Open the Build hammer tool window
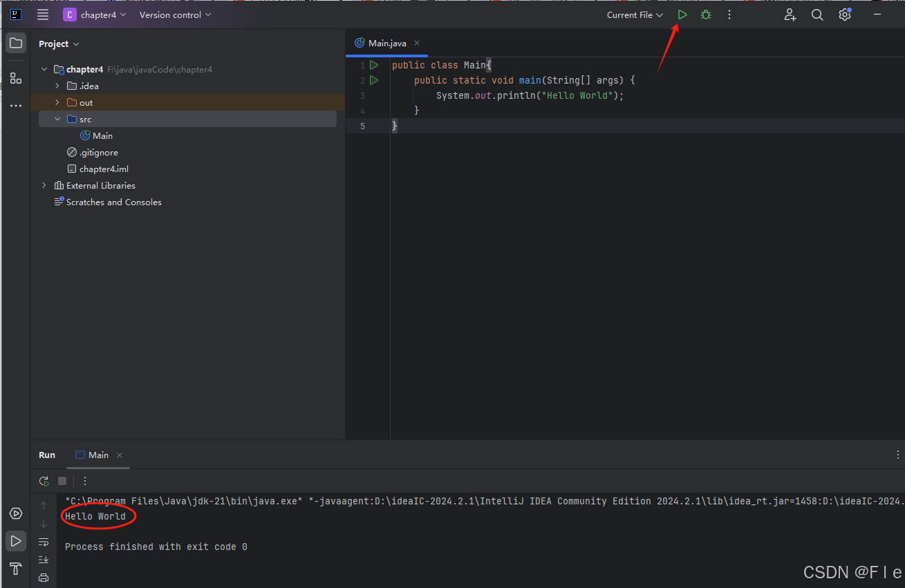905x588 pixels. point(16,569)
